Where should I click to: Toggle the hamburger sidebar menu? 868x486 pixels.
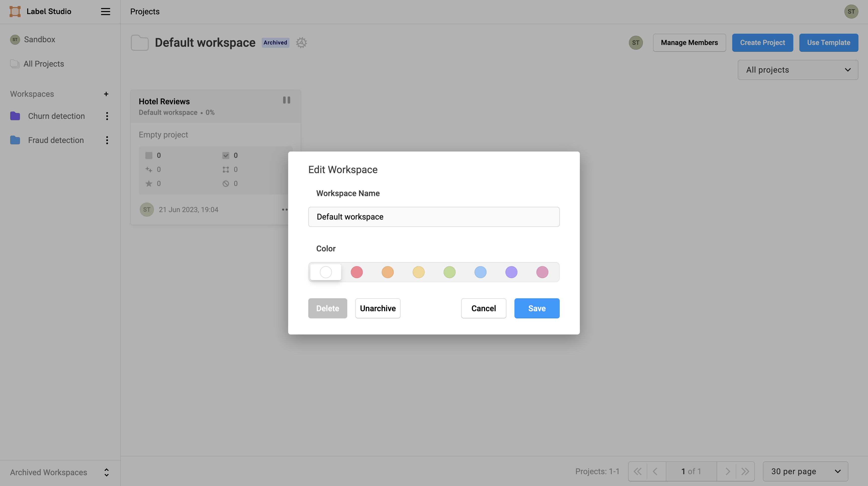[x=105, y=12]
